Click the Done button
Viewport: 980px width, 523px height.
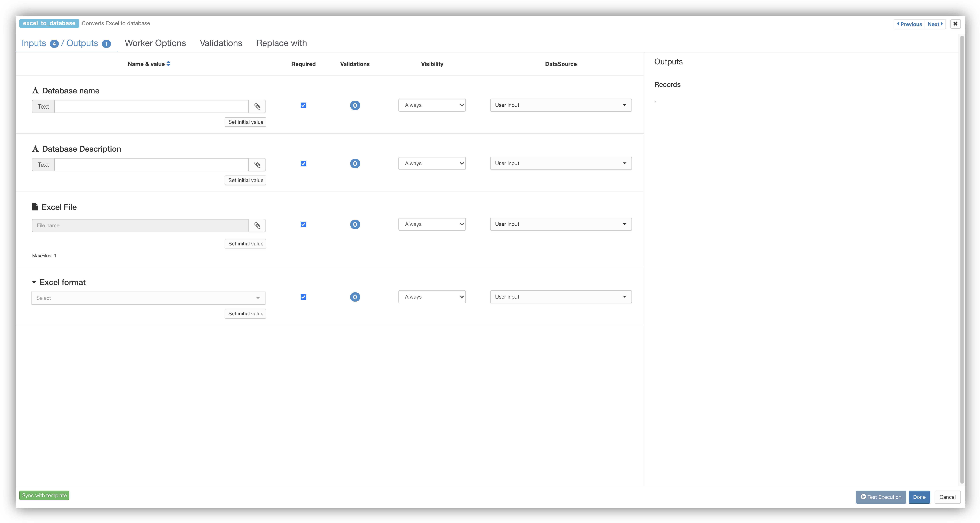[x=919, y=497]
